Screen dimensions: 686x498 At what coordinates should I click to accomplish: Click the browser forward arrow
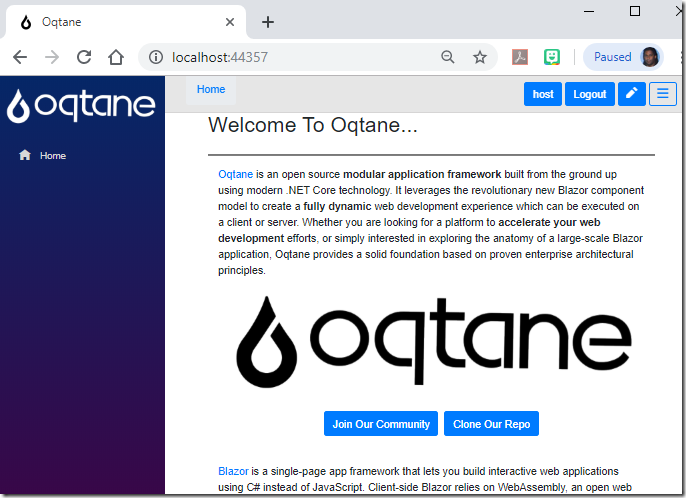[52, 57]
